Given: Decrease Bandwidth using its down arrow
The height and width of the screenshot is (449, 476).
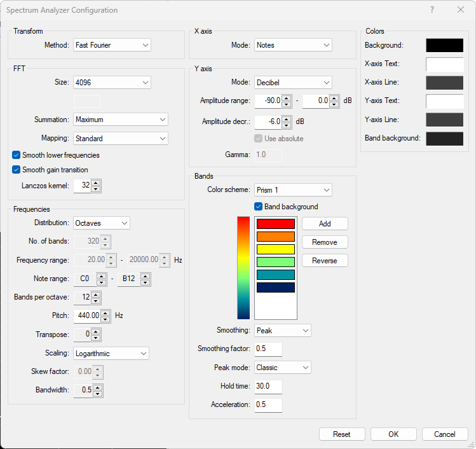Looking at the screenshot, I should click(x=97, y=394).
